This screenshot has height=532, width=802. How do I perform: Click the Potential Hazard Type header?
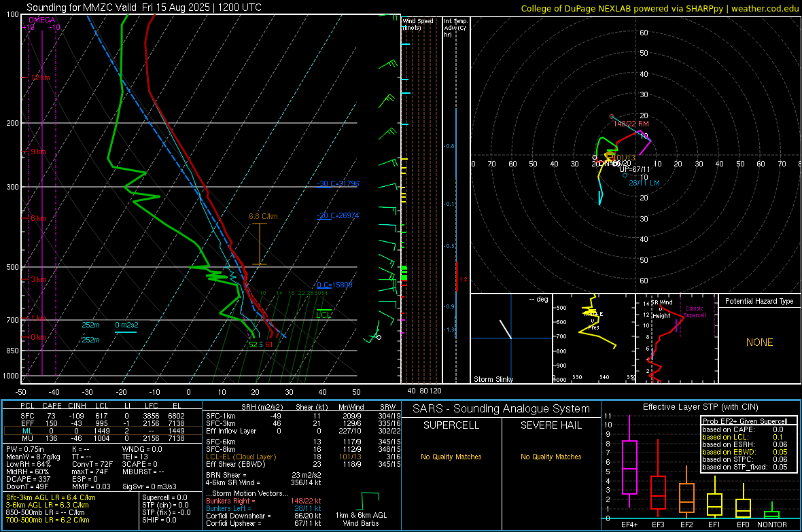pyautogui.click(x=759, y=301)
